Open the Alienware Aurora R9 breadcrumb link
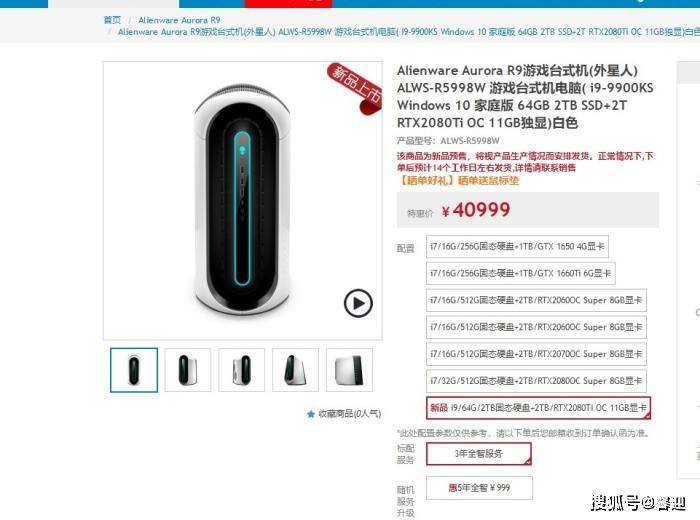This screenshot has height=520, width=700. 179,20
